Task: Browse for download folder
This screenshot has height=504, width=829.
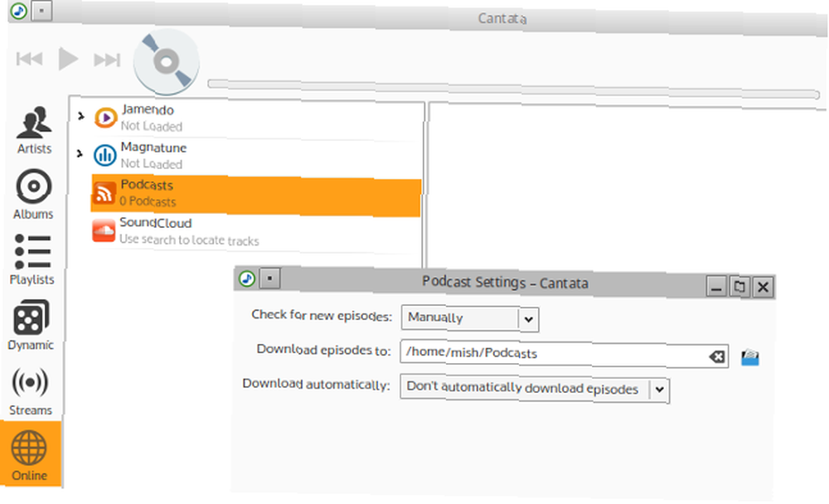Action: [x=749, y=357]
